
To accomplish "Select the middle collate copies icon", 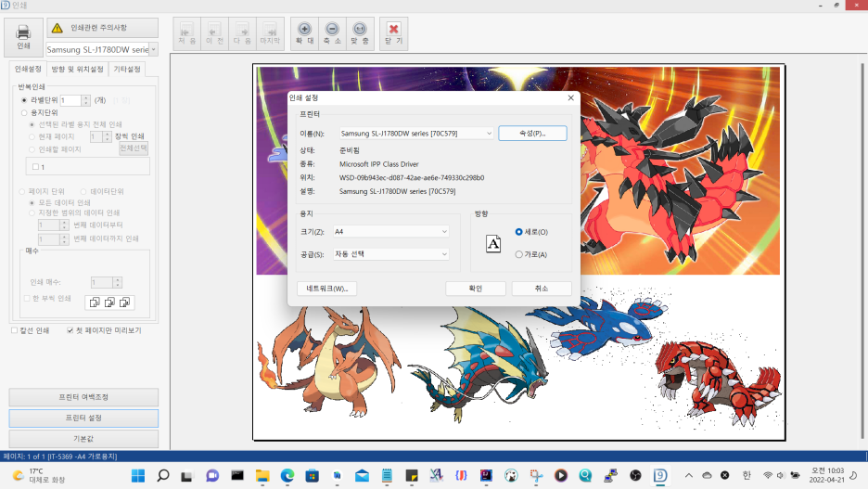I will tap(109, 302).
